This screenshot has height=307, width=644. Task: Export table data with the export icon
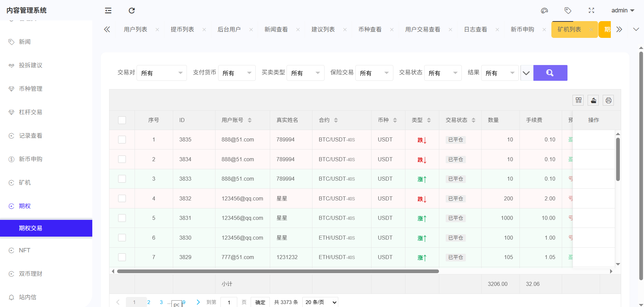click(593, 100)
